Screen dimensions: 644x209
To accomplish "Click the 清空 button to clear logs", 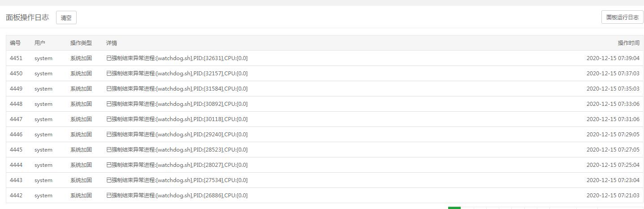I will 66,18.
